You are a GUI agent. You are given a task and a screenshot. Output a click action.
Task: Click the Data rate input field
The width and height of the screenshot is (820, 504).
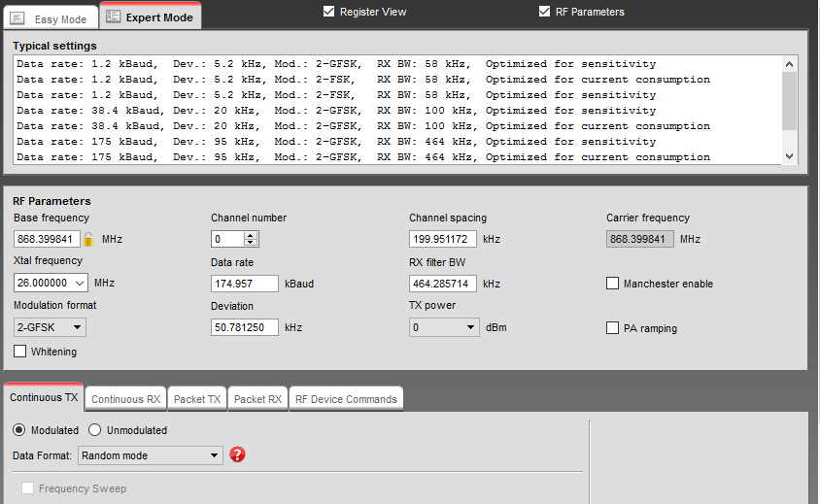tap(244, 284)
